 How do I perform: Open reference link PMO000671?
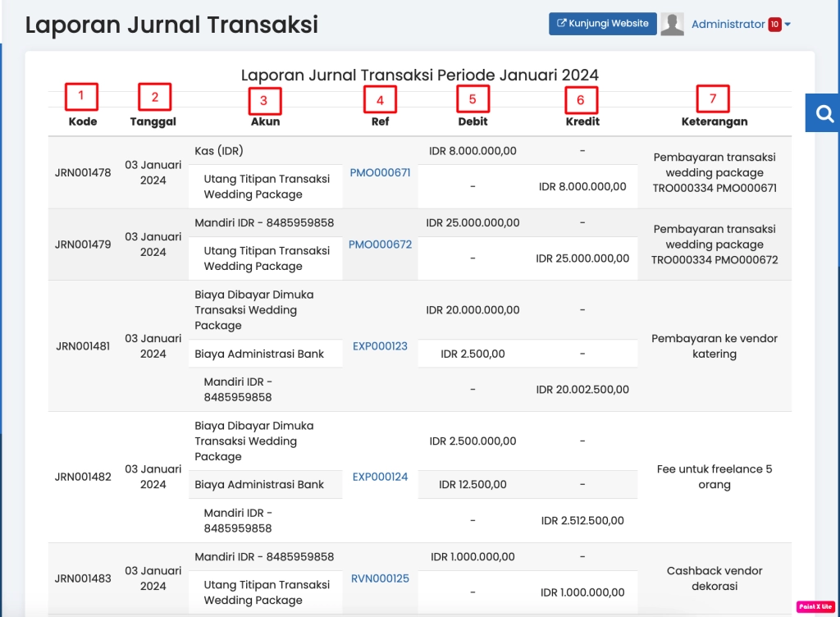(x=380, y=172)
